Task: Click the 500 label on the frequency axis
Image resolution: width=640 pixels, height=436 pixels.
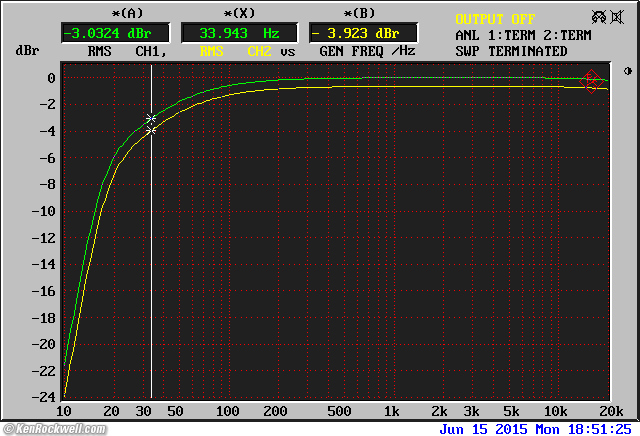Action: [339, 412]
